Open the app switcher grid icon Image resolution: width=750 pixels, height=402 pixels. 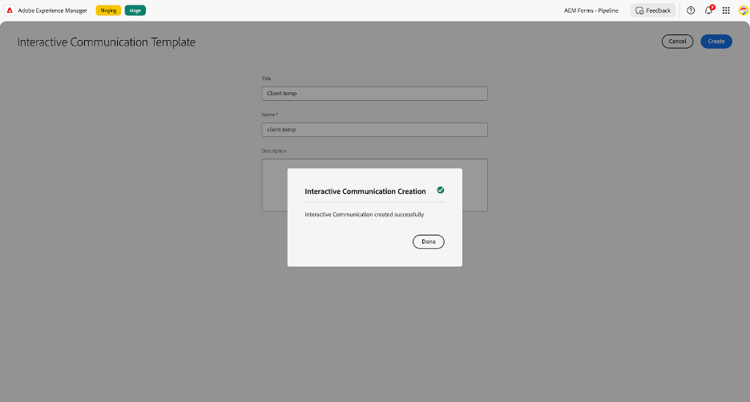pyautogui.click(x=726, y=11)
